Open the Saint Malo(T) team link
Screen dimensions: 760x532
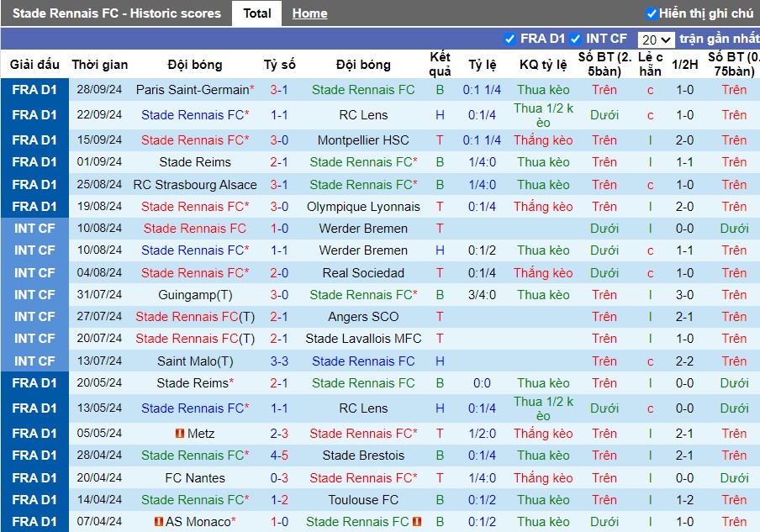(x=195, y=361)
